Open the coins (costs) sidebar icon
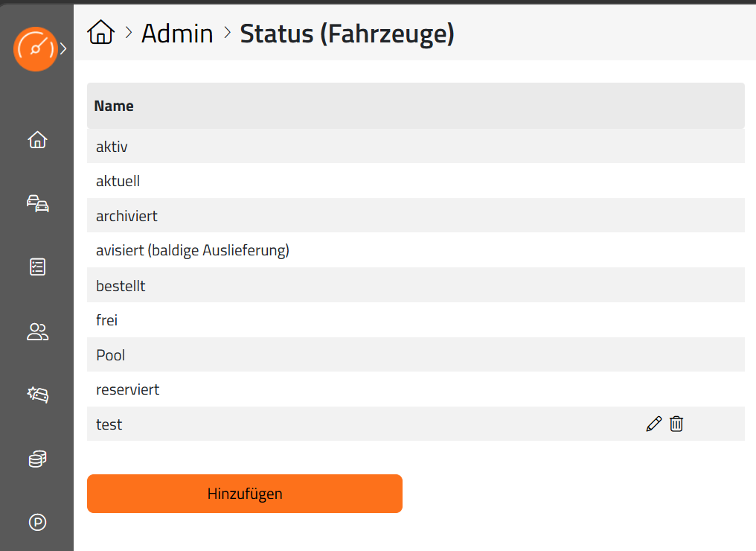This screenshot has height=551, width=756. (38, 459)
